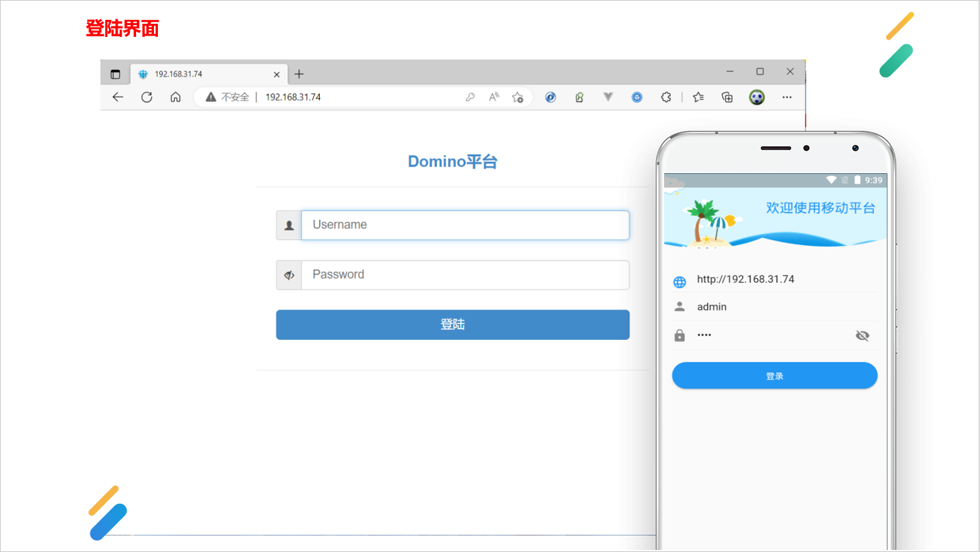
Task: Click the blue round extension icon before puzzle
Action: [637, 97]
